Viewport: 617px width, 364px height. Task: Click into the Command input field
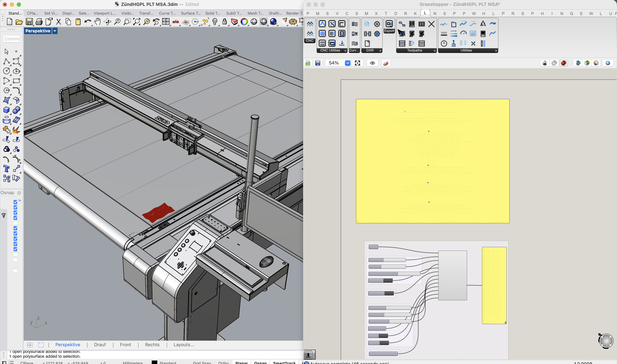(x=12, y=39)
